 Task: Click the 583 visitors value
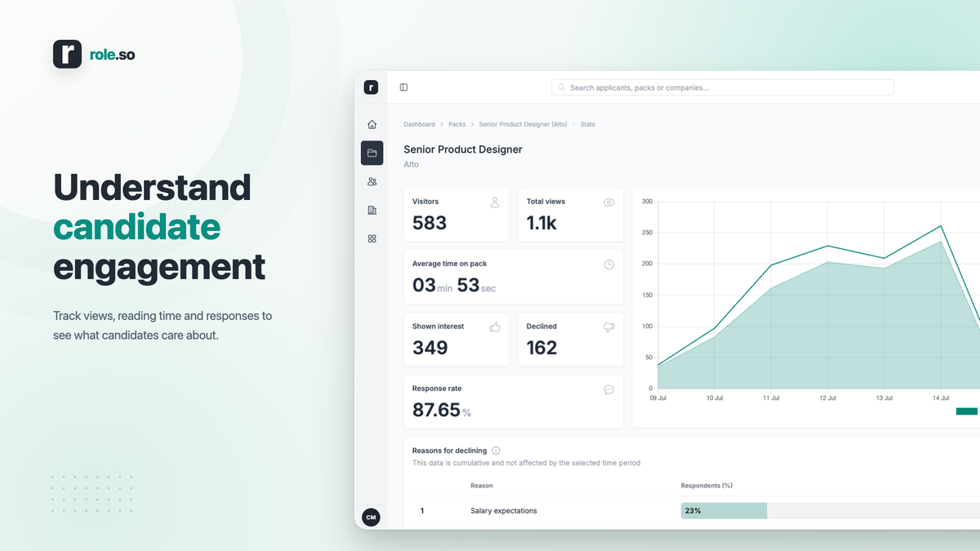point(430,223)
